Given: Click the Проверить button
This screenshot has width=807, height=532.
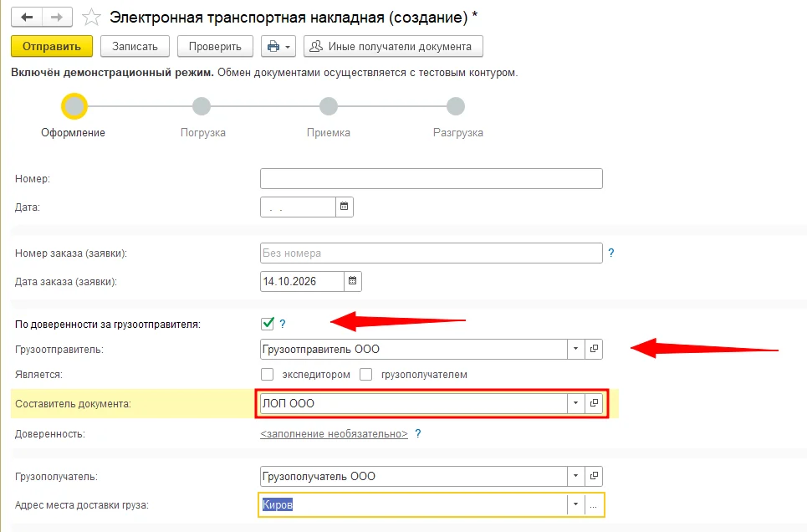Looking at the screenshot, I should (x=215, y=46).
